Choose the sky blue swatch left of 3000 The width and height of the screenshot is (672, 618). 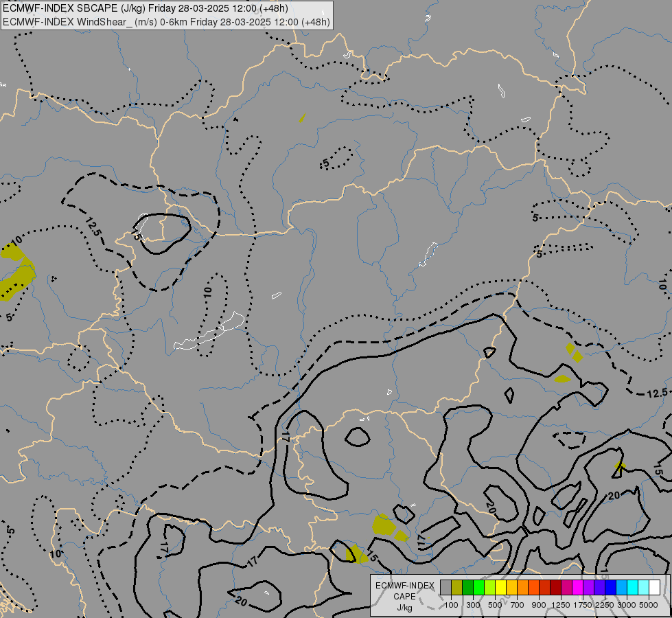pyautogui.click(x=621, y=588)
